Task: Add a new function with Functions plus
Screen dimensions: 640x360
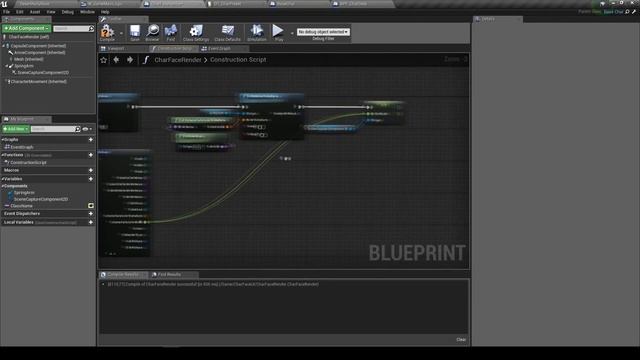Action: click(91, 155)
